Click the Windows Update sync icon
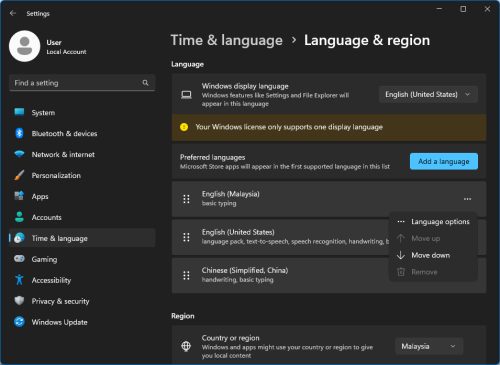This screenshot has width=500, height=365. (19, 322)
